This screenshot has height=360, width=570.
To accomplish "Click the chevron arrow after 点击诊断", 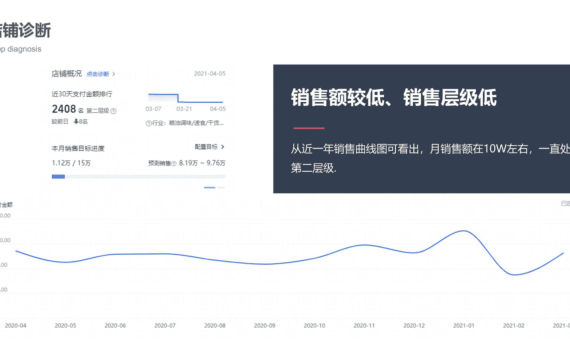I will 113,74.
